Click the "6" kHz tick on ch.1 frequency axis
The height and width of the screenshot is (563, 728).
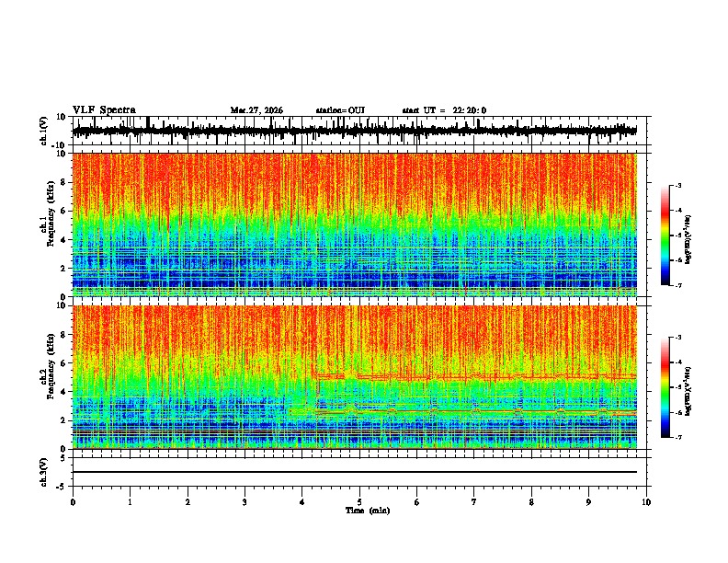pos(63,211)
